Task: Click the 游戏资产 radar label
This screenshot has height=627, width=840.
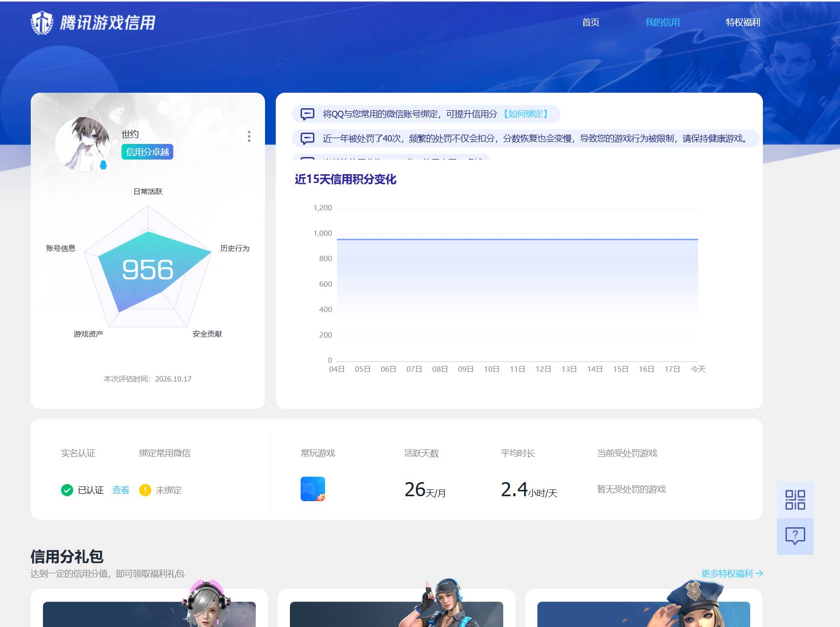Action: point(88,334)
